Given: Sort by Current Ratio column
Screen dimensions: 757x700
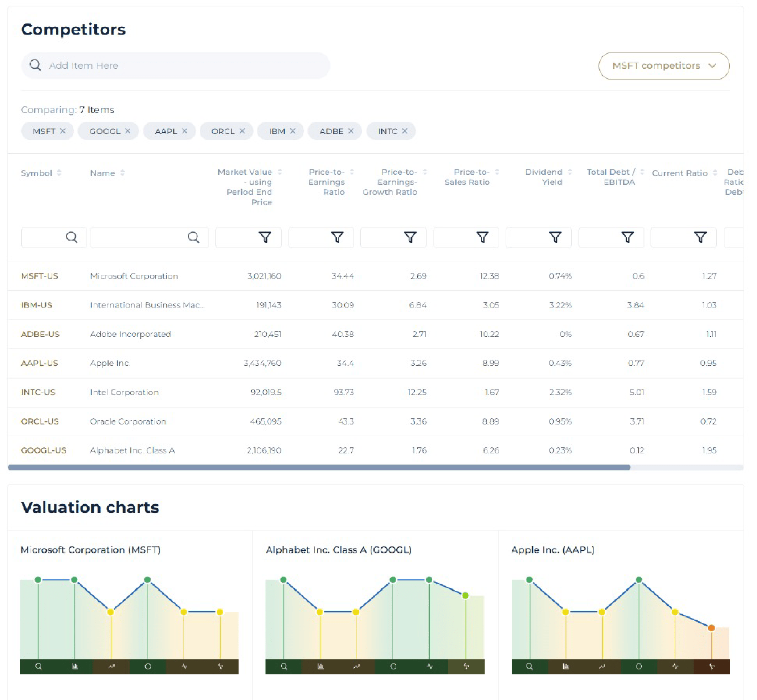Looking at the screenshot, I should point(715,173).
